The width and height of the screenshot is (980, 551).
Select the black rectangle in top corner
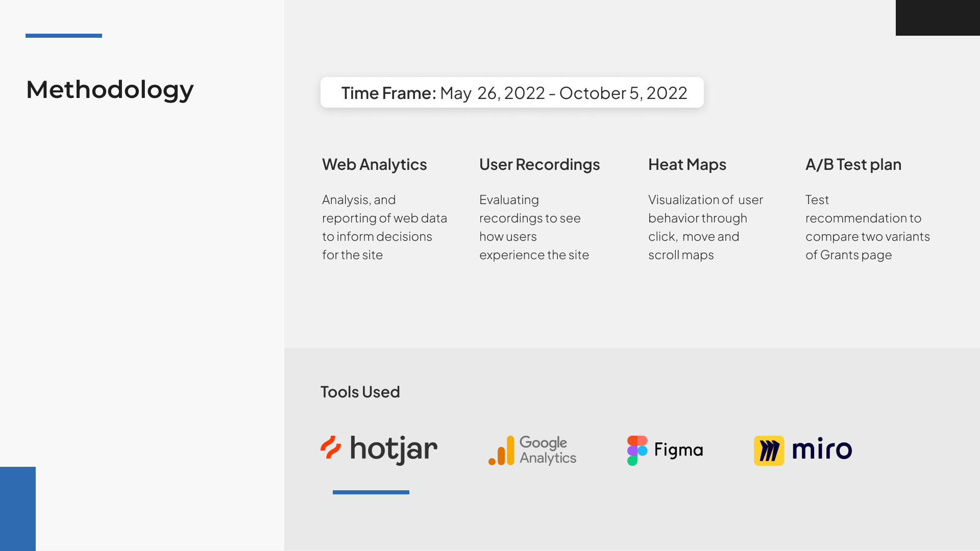938,18
